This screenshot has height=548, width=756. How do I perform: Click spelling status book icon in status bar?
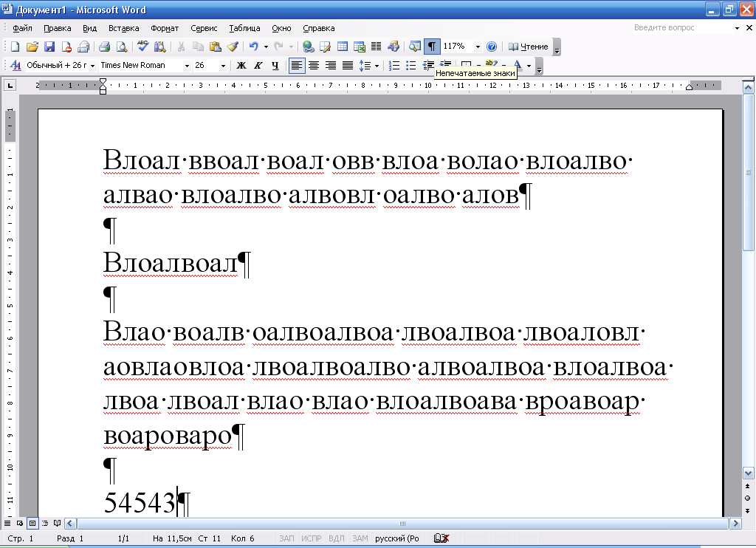pyautogui.click(x=441, y=538)
